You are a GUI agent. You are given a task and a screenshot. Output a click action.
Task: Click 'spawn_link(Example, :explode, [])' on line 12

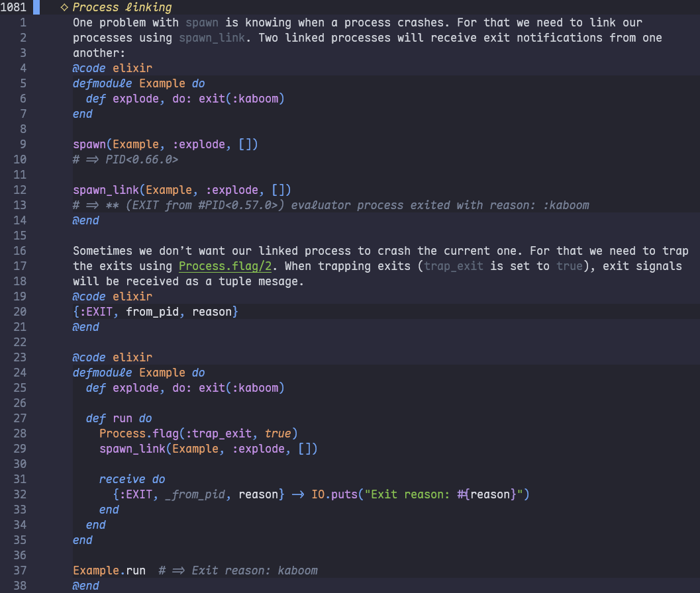(x=181, y=190)
